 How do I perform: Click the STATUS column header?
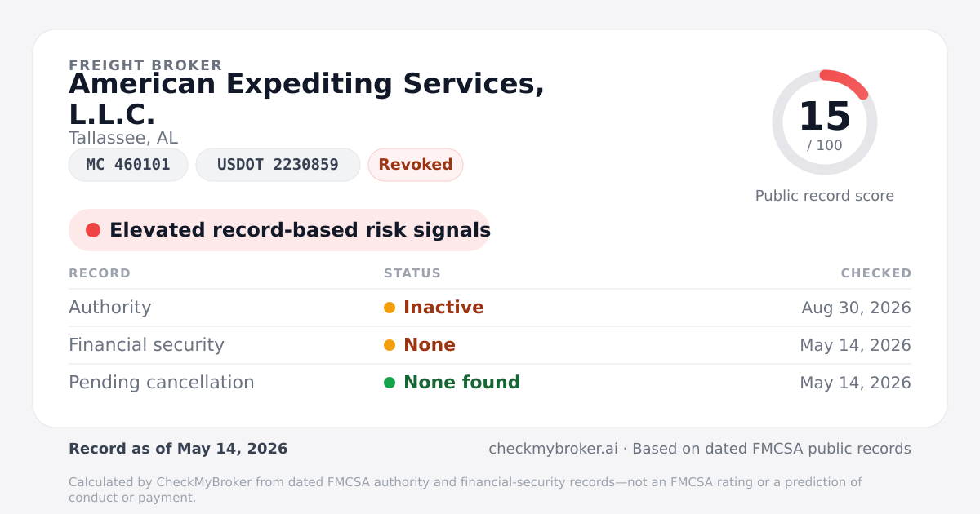(412, 273)
